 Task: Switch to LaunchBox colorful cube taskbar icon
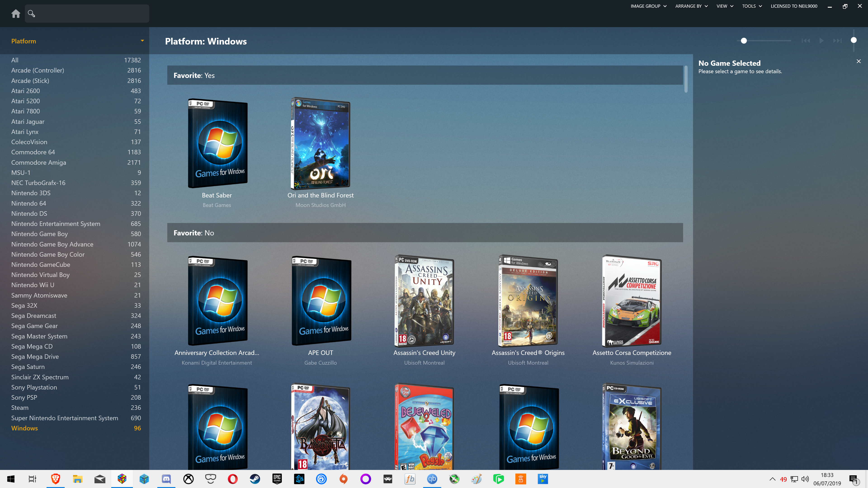tap(122, 479)
